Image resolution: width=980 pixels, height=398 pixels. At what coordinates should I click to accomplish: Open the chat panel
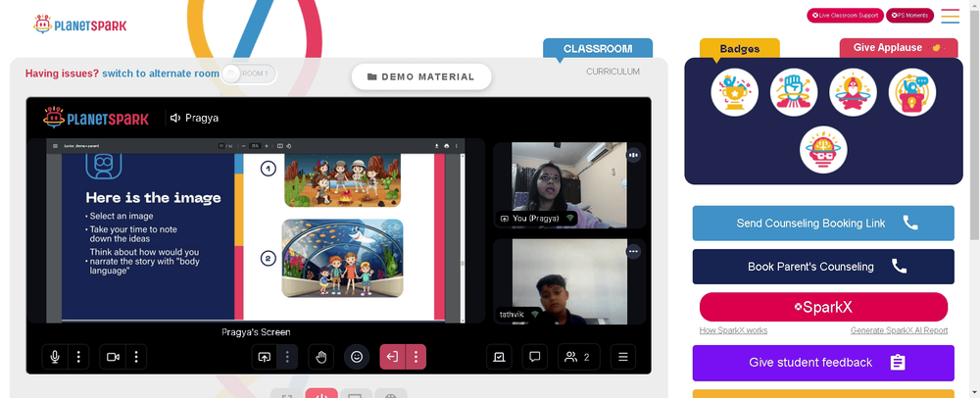(x=534, y=357)
